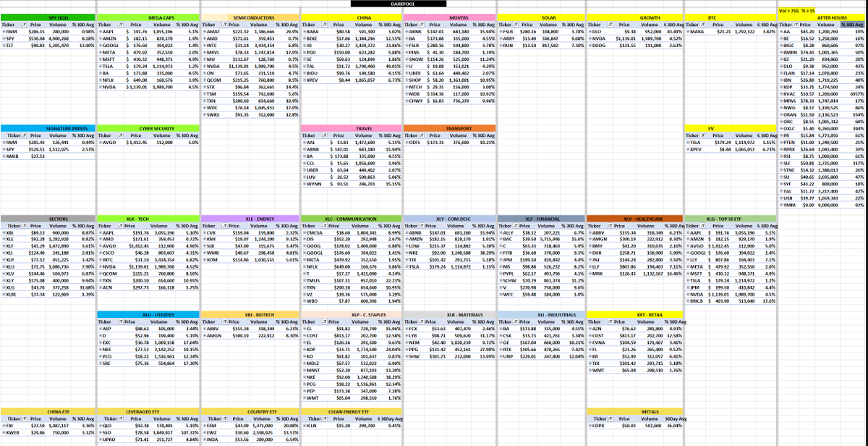Select the MEGA CAPS section header
This screenshot has height=446, width=868.
click(x=148, y=16)
